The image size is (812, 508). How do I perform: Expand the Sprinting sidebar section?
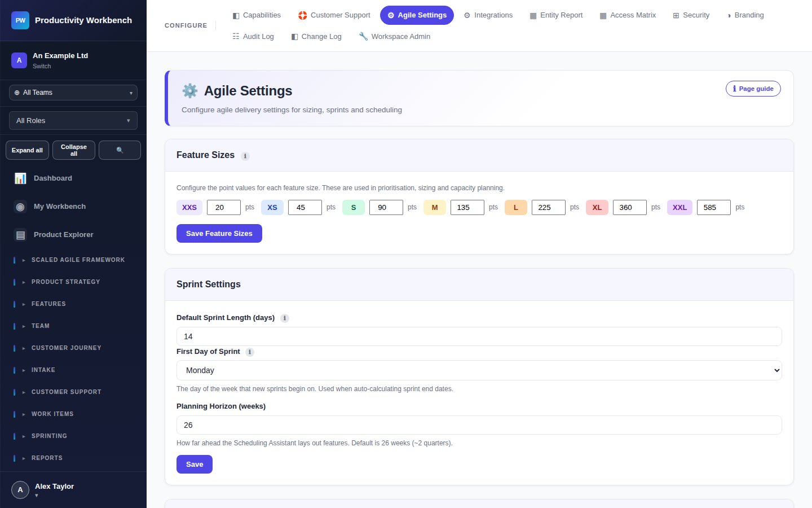(73, 436)
